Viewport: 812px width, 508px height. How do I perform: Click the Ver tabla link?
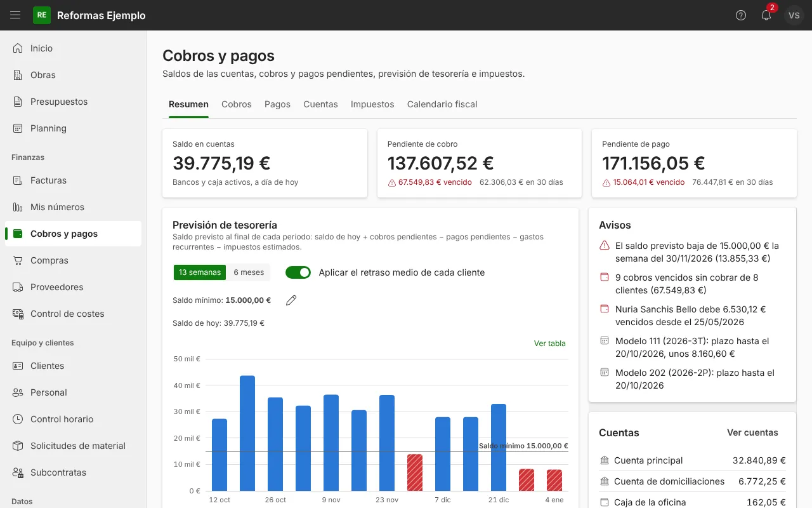click(x=550, y=344)
